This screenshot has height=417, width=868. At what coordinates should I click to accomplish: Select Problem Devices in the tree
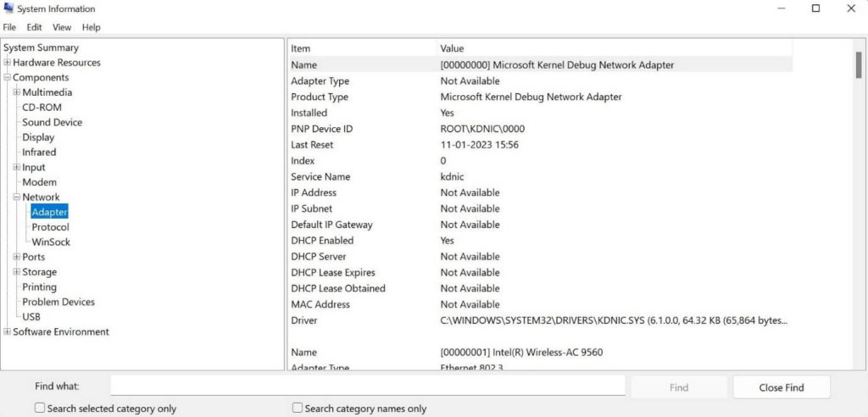click(58, 302)
